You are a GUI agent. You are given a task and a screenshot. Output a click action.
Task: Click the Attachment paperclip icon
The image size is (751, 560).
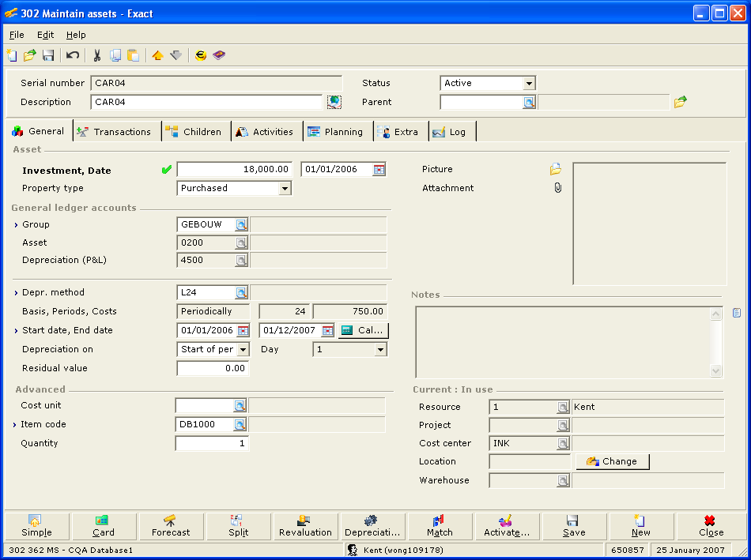(557, 188)
